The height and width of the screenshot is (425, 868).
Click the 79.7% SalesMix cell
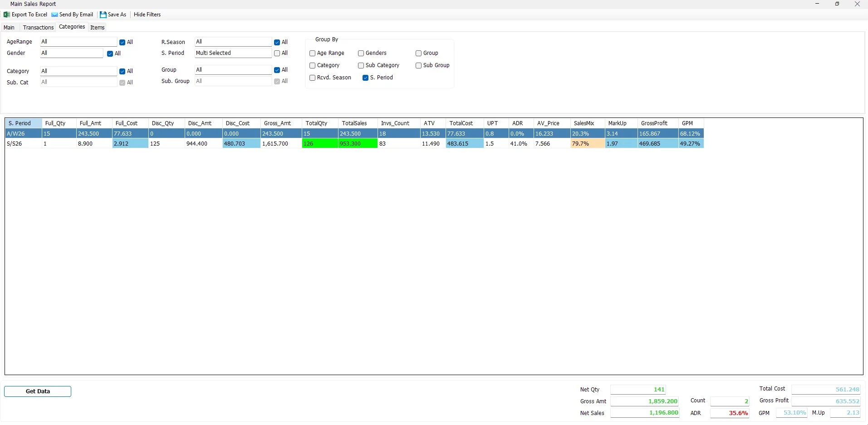click(588, 143)
